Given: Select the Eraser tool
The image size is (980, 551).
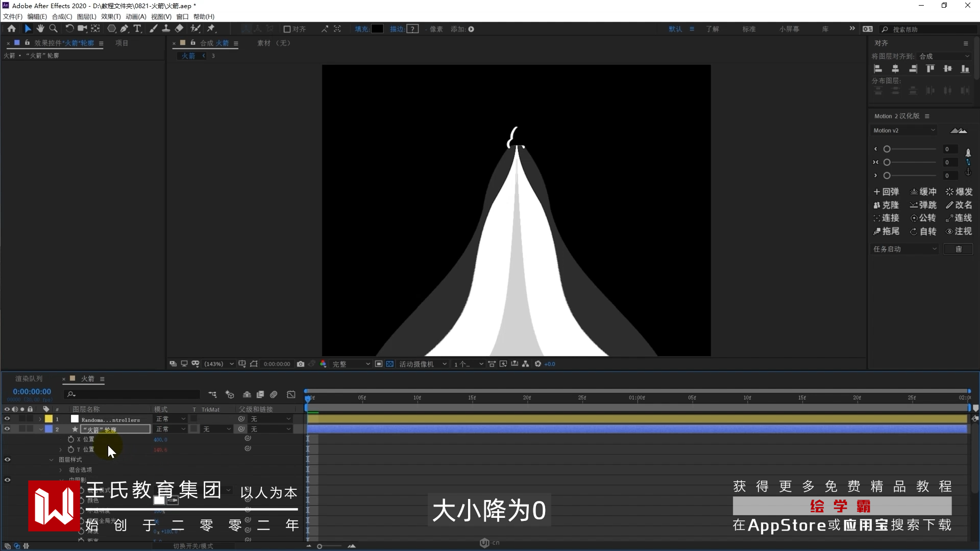Looking at the screenshot, I should [x=179, y=29].
